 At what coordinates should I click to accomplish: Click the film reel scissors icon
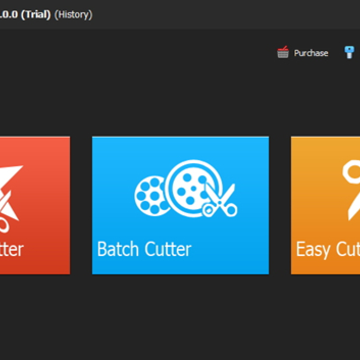186,189
